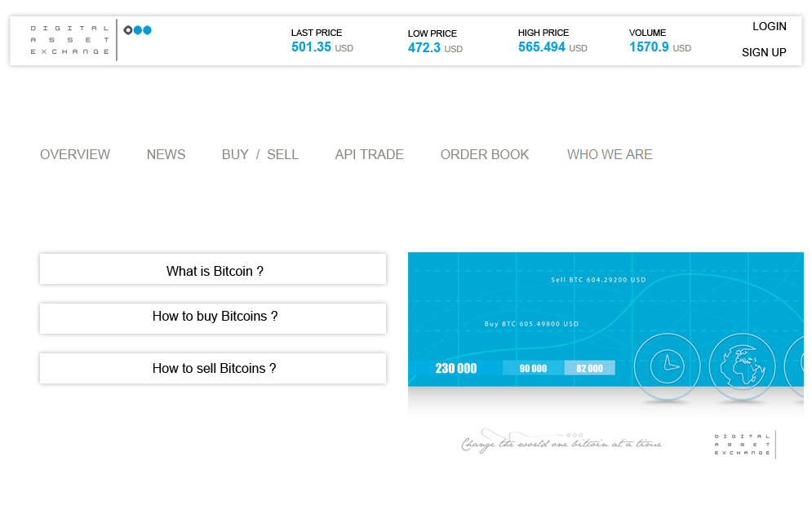
Task: Click the HIGH PRICE heading
Action: click(x=544, y=33)
